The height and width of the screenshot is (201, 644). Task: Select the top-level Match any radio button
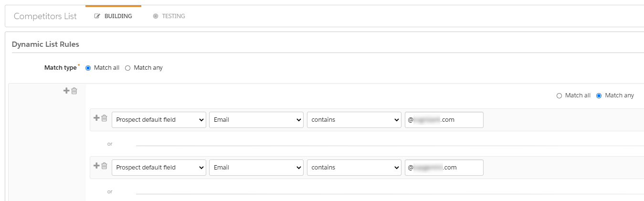(127, 68)
